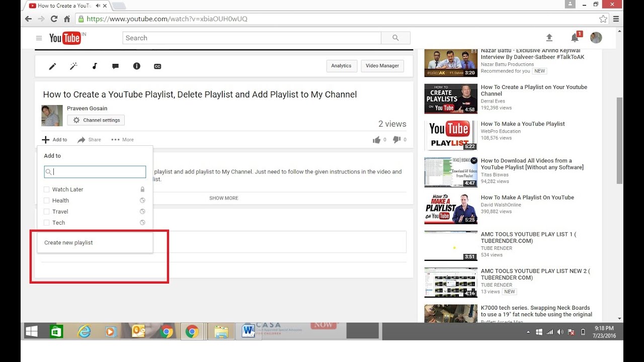Click the magic wand Enhancements icon

pos(73,66)
